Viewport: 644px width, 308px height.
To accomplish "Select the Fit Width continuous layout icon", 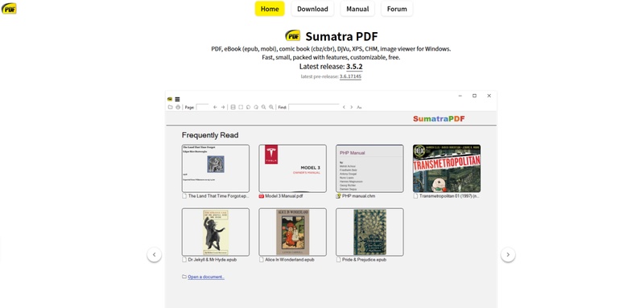I will pyautogui.click(x=233, y=107).
